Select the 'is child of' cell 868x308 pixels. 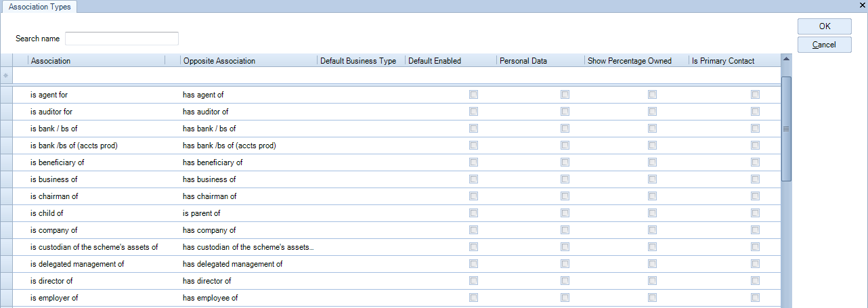point(96,213)
